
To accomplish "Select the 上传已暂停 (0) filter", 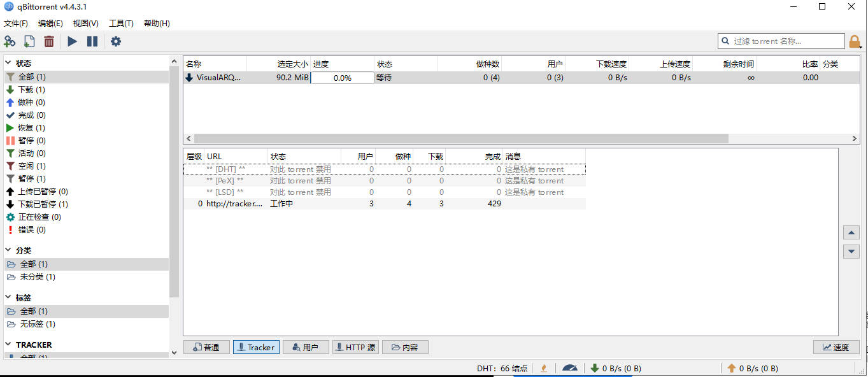I will (87, 192).
